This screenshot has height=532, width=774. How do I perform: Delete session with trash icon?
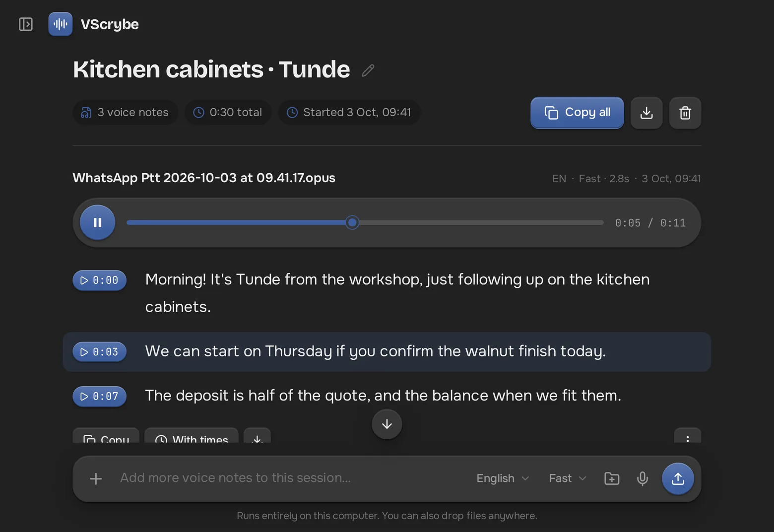point(685,113)
